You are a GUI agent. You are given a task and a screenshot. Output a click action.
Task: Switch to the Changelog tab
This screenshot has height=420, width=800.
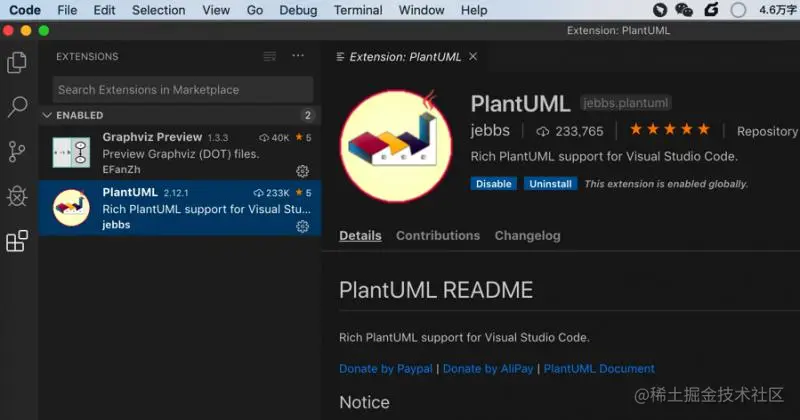[527, 236]
